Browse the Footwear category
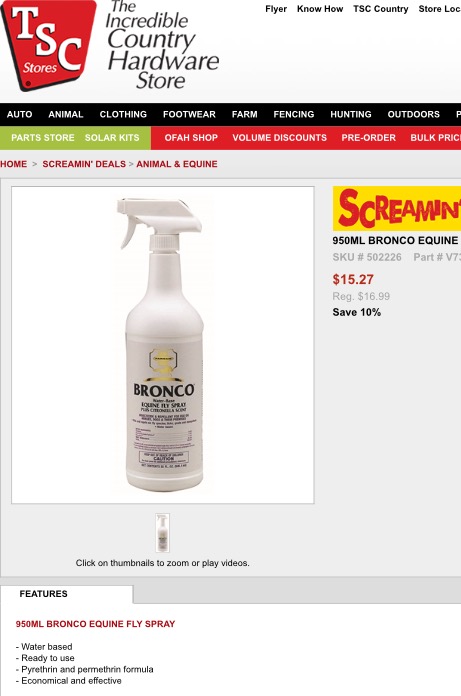 tap(189, 115)
